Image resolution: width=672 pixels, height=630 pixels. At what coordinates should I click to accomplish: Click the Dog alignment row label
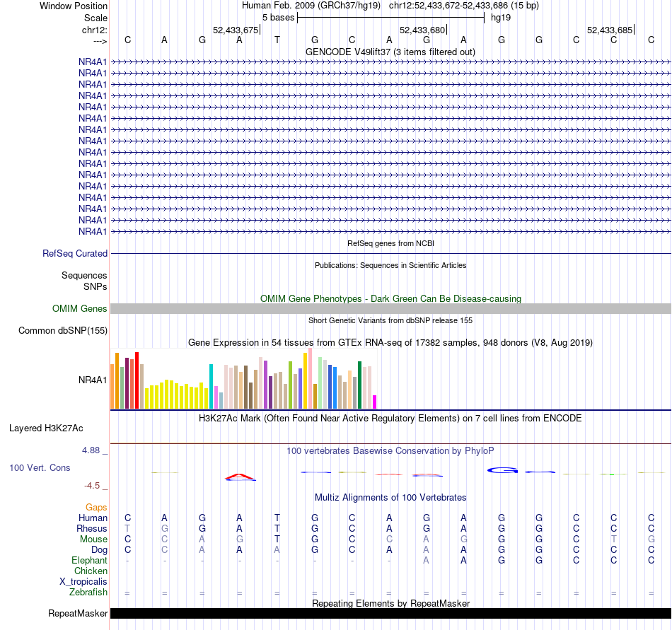click(99, 550)
